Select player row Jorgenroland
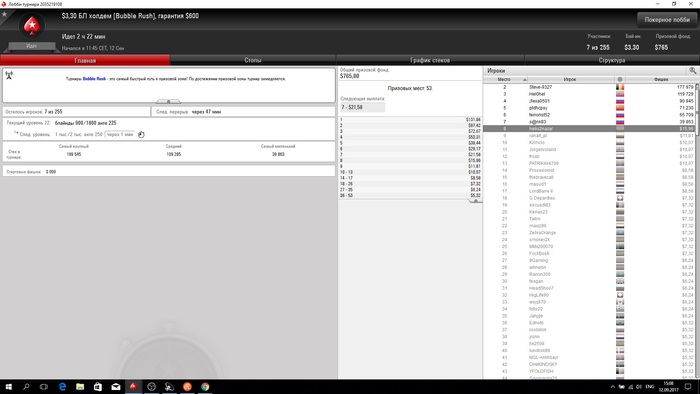This screenshot has height=394, width=700. (x=589, y=149)
